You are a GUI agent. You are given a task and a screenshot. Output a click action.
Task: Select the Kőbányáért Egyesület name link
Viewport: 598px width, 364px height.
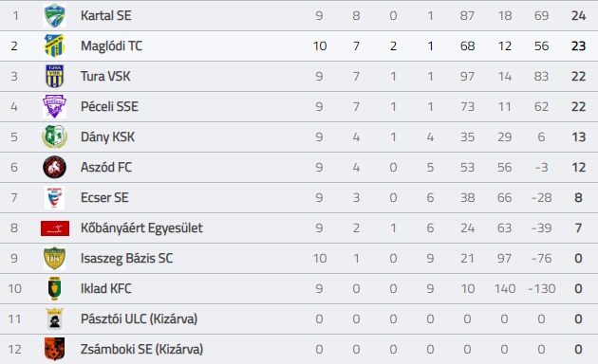[x=141, y=228]
